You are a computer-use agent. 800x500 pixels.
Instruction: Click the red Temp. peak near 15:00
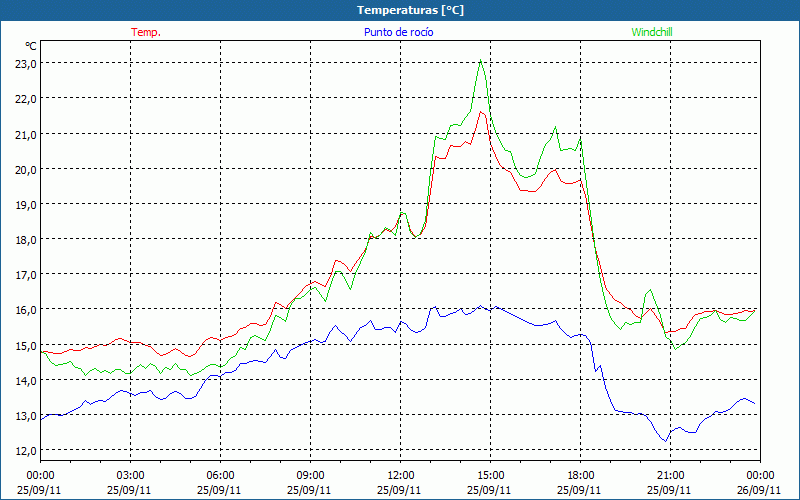[x=480, y=112]
